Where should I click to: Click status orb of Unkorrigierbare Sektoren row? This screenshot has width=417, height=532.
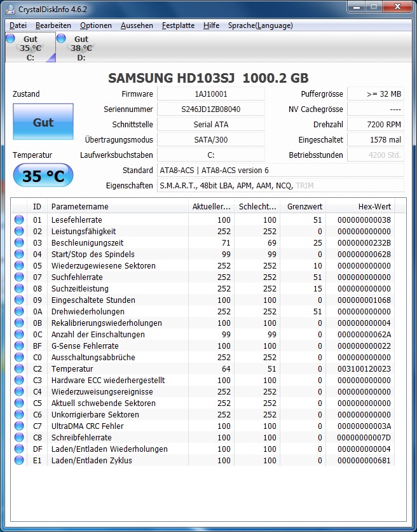19,414
